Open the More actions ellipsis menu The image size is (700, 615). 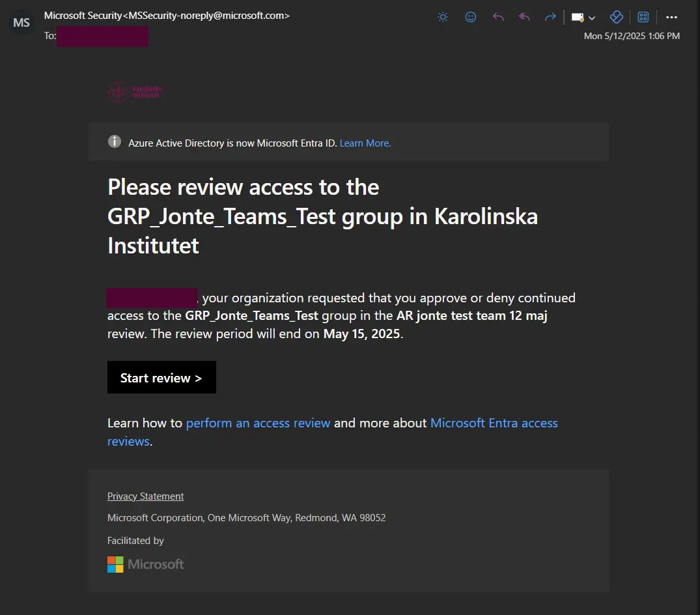click(672, 18)
